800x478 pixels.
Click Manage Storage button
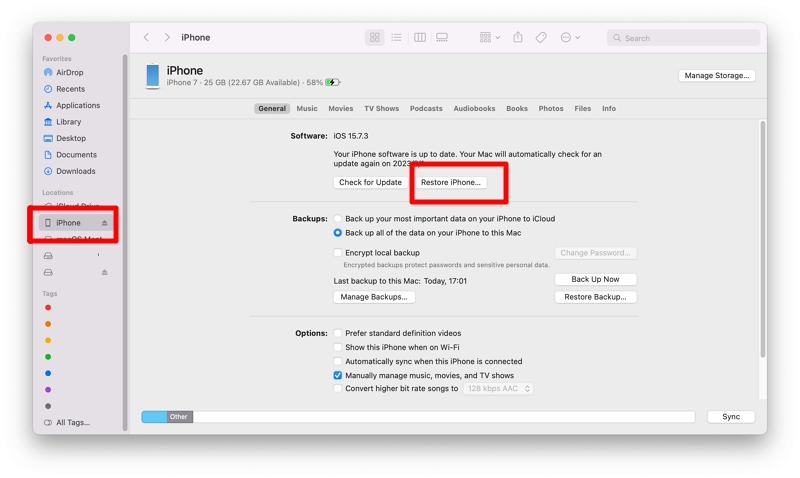tap(716, 76)
